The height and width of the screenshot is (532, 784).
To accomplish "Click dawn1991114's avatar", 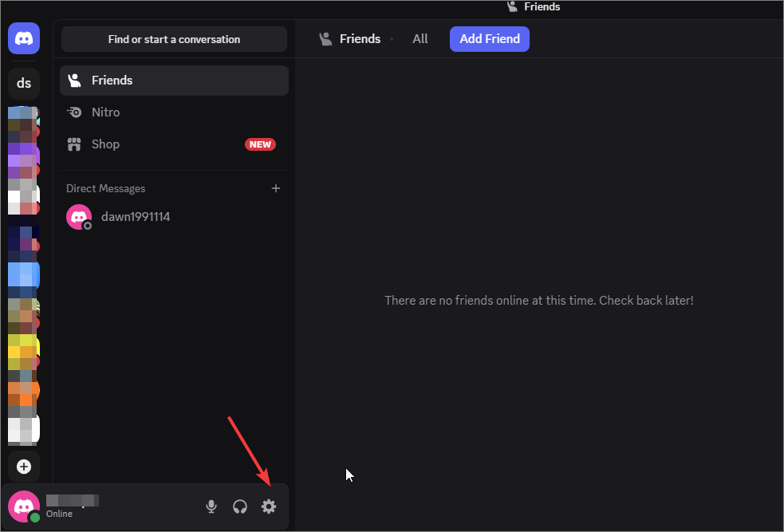I will 78,216.
